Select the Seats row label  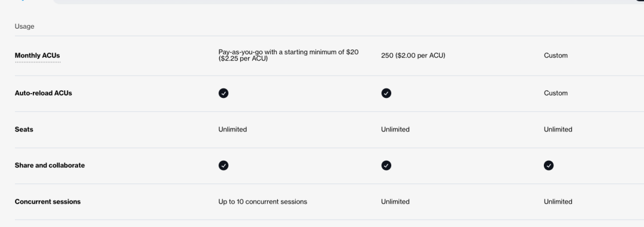pyautogui.click(x=24, y=130)
